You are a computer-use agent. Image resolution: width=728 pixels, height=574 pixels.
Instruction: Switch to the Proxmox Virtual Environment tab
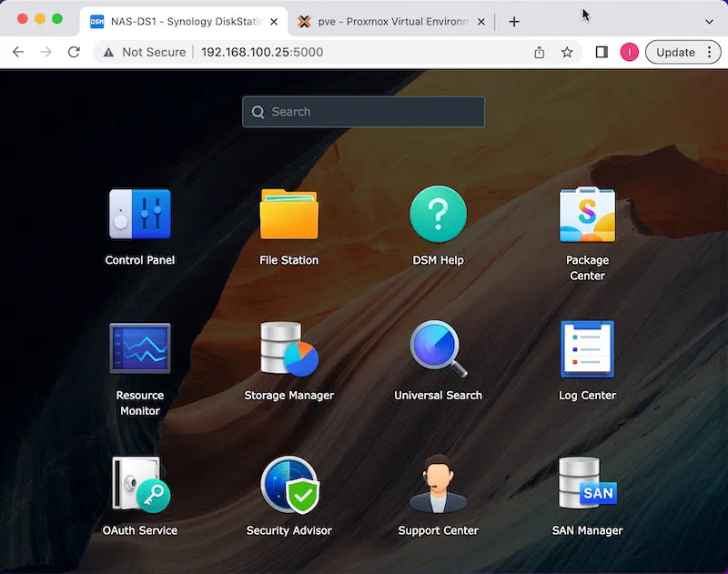click(x=391, y=22)
